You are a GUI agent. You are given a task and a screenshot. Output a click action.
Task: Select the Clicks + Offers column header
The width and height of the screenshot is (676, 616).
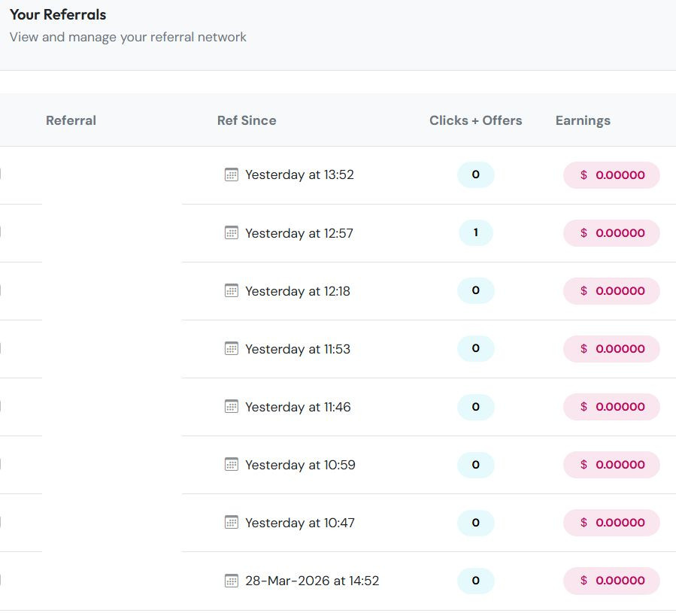click(x=475, y=120)
